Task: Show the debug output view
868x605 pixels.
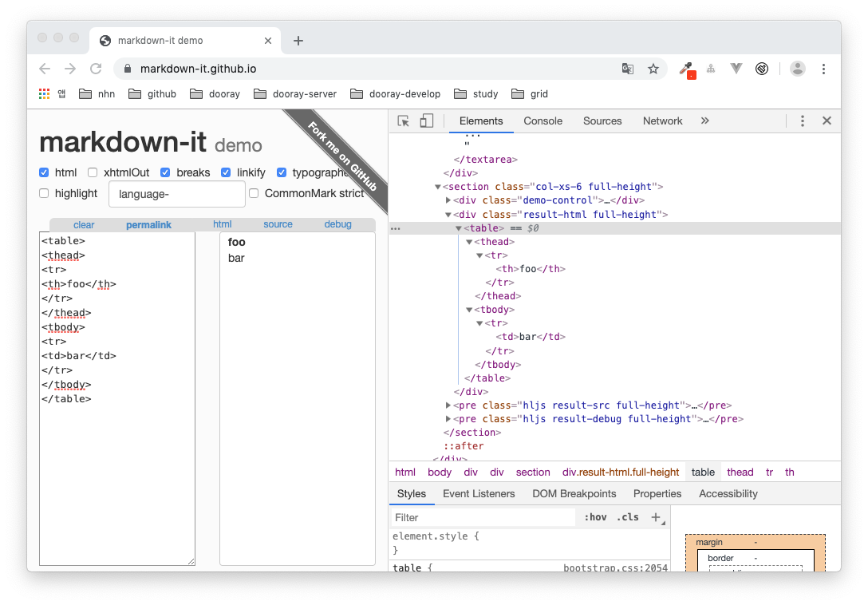Action: click(337, 224)
